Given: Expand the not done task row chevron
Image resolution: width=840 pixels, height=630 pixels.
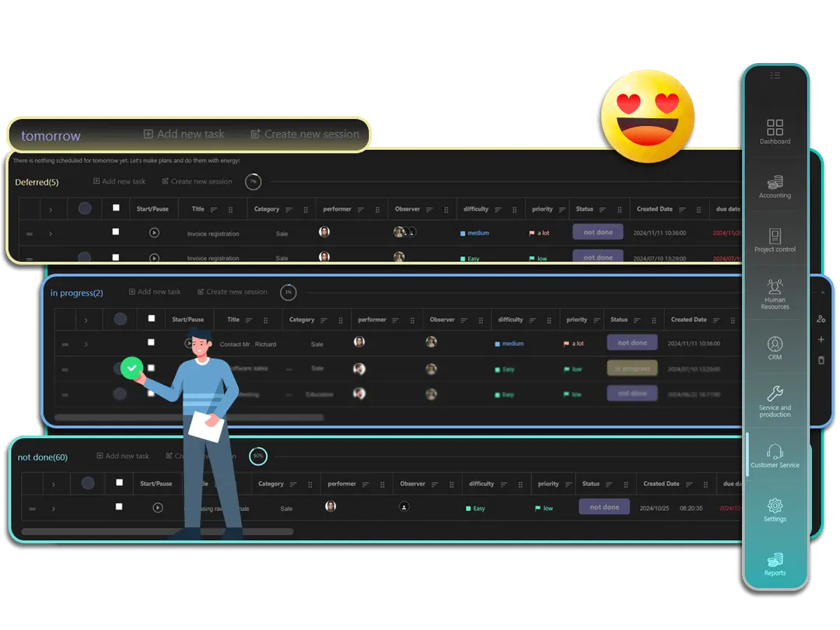Looking at the screenshot, I should 53,509.
